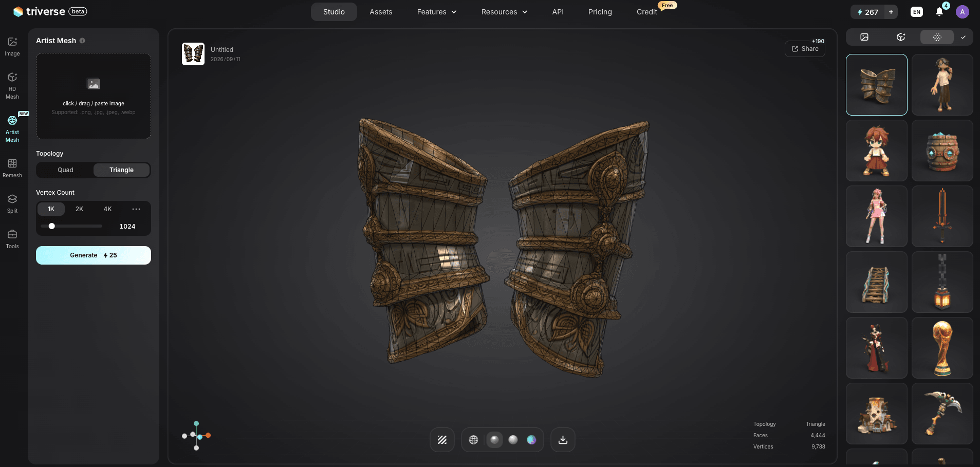Open the hanging lantern thumbnail
The width and height of the screenshot is (980, 467).
point(942,282)
